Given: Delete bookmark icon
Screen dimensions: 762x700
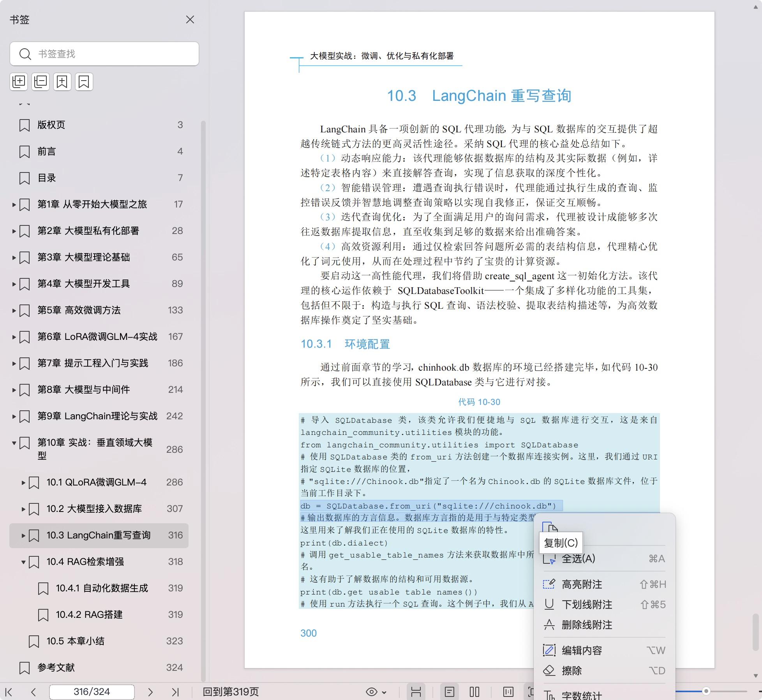Looking at the screenshot, I should tap(84, 82).
